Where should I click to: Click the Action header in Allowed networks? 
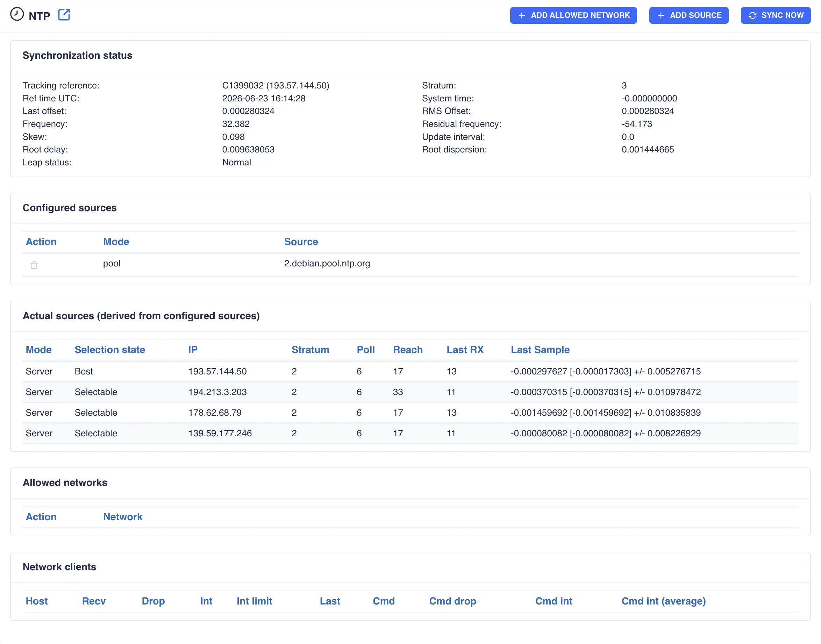point(41,516)
